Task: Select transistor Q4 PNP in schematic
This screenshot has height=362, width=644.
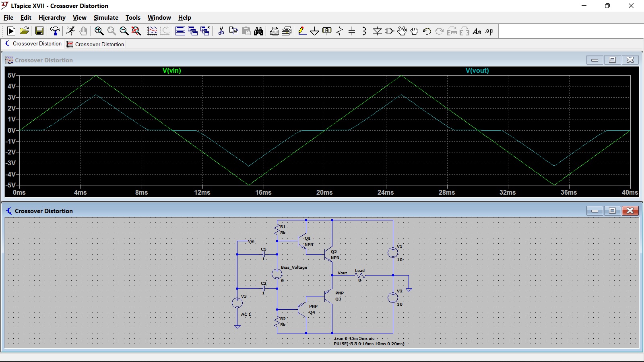Action: 303,309
